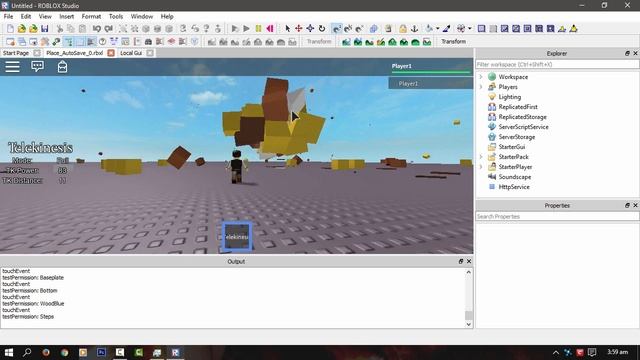
Task: Select ReplicatedStorage in Explorer
Action: [x=522, y=117]
